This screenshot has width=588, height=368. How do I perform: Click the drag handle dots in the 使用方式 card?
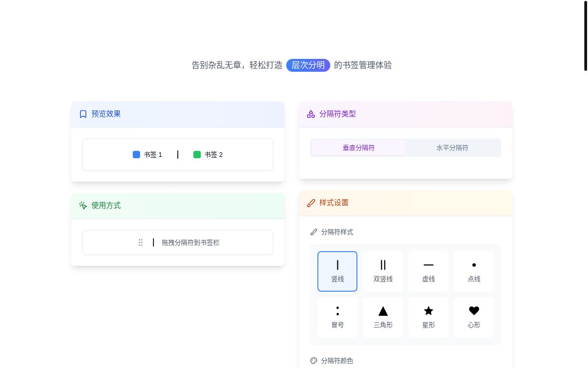141,242
